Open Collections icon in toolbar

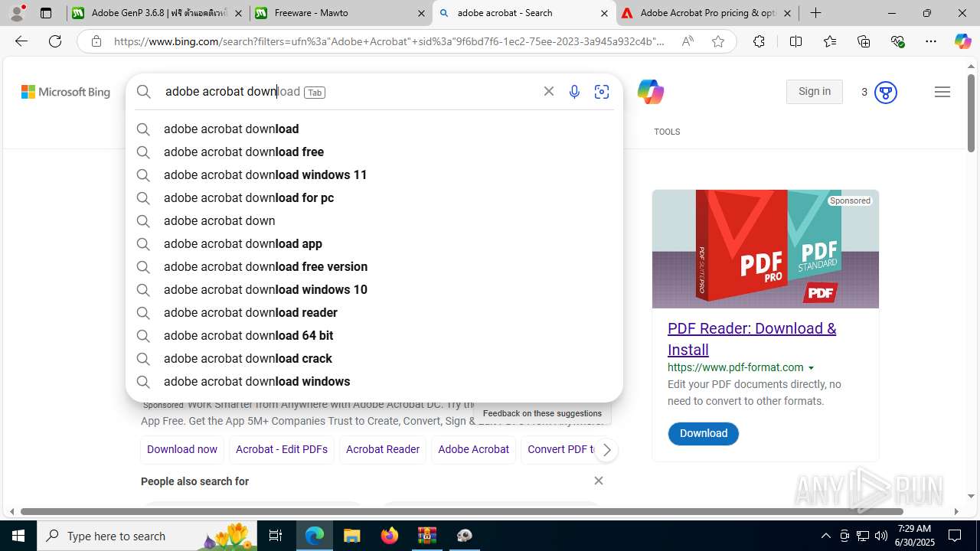[864, 41]
